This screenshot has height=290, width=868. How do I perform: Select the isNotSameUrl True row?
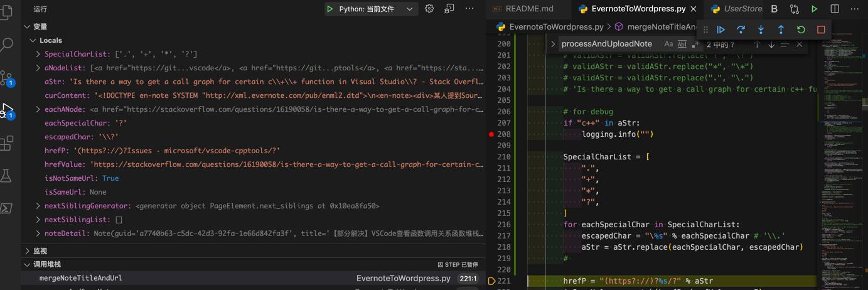254,178
